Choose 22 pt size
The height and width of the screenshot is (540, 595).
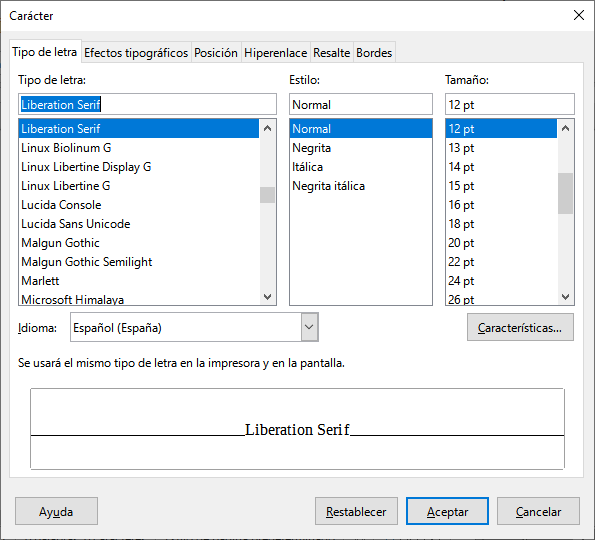(x=501, y=261)
